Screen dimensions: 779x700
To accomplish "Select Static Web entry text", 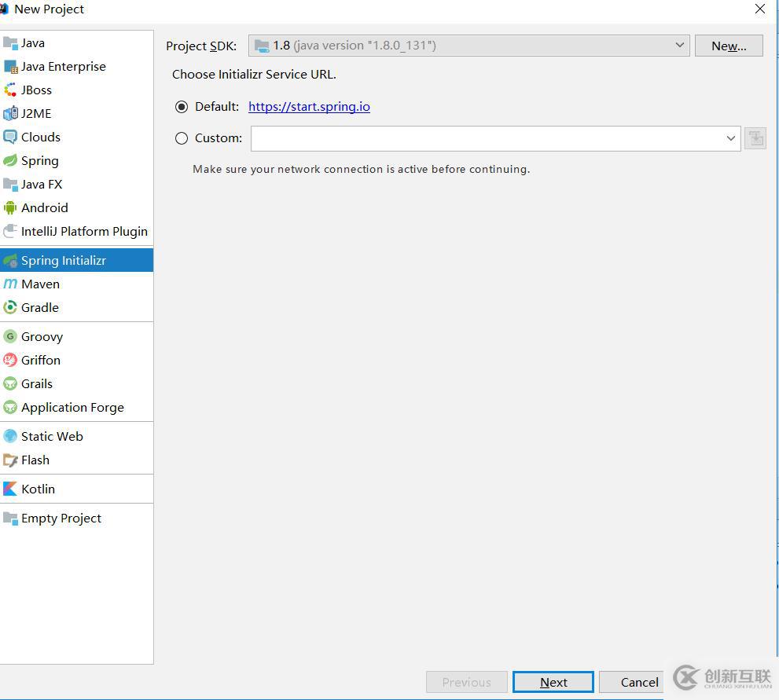I will click(x=52, y=436).
